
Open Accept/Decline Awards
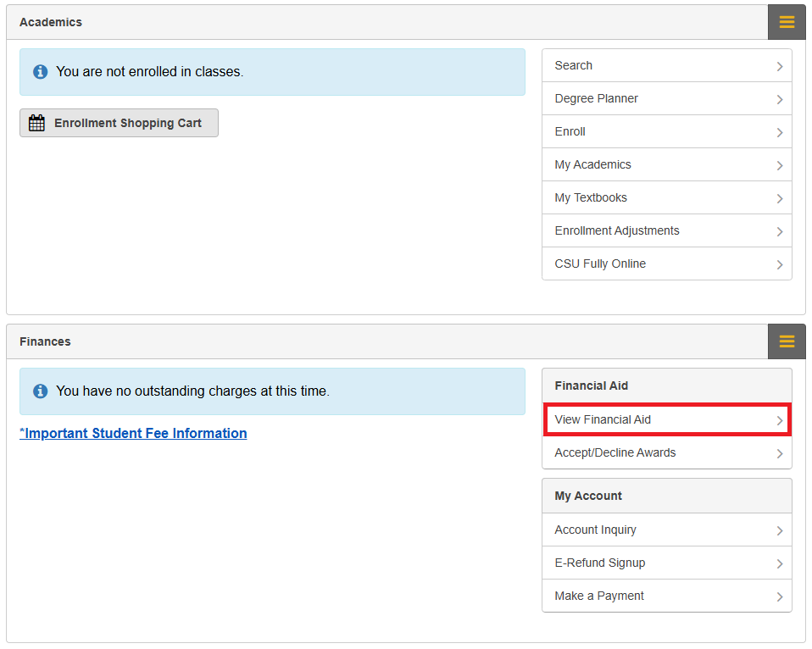click(615, 452)
